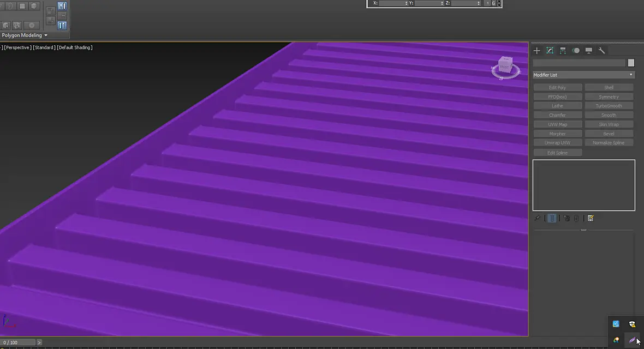The width and height of the screenshot is (644, 349).
Task: Toggle Show End Result button
Action: (x=552, y=219)
